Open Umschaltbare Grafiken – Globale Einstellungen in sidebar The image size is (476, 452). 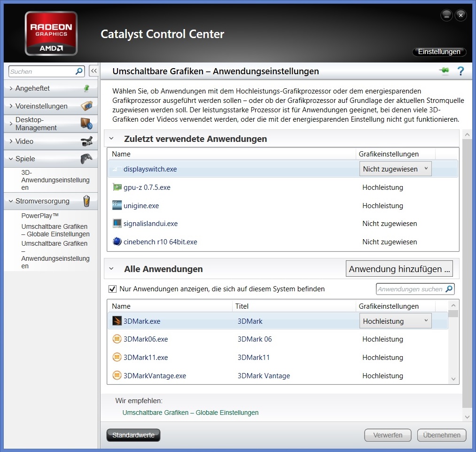(x=55, y=230)
